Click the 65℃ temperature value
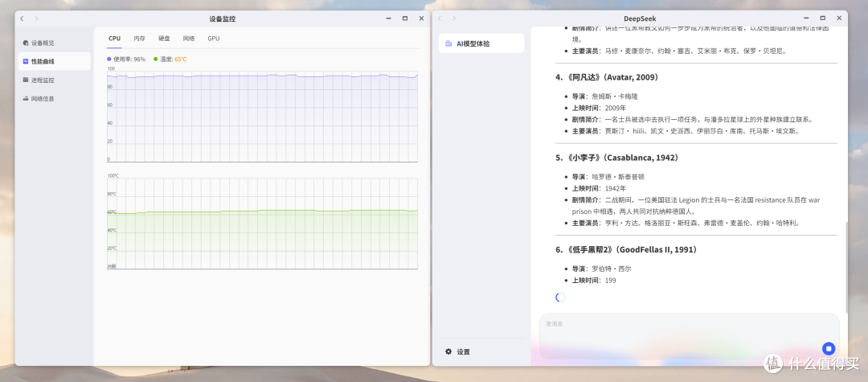868x382 pixels. pos(181,60)
